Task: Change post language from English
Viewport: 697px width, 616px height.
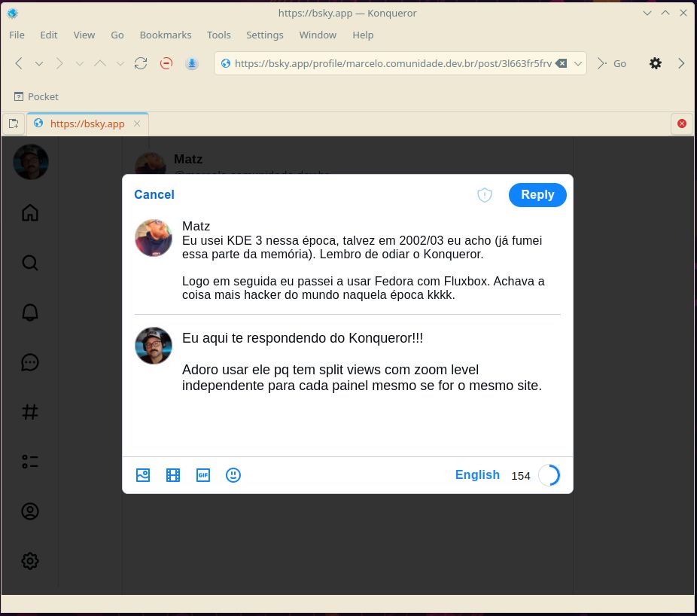Action: [477, 474]
